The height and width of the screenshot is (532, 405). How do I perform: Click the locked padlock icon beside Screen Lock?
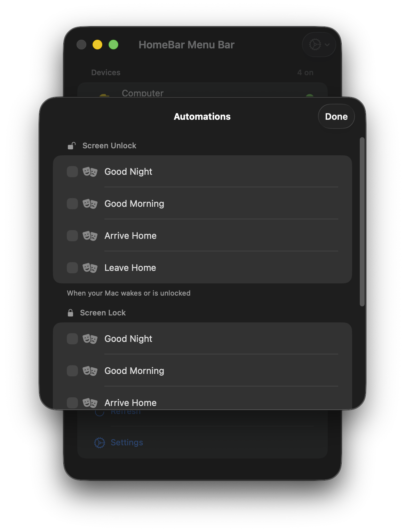[x=71, y=312]
